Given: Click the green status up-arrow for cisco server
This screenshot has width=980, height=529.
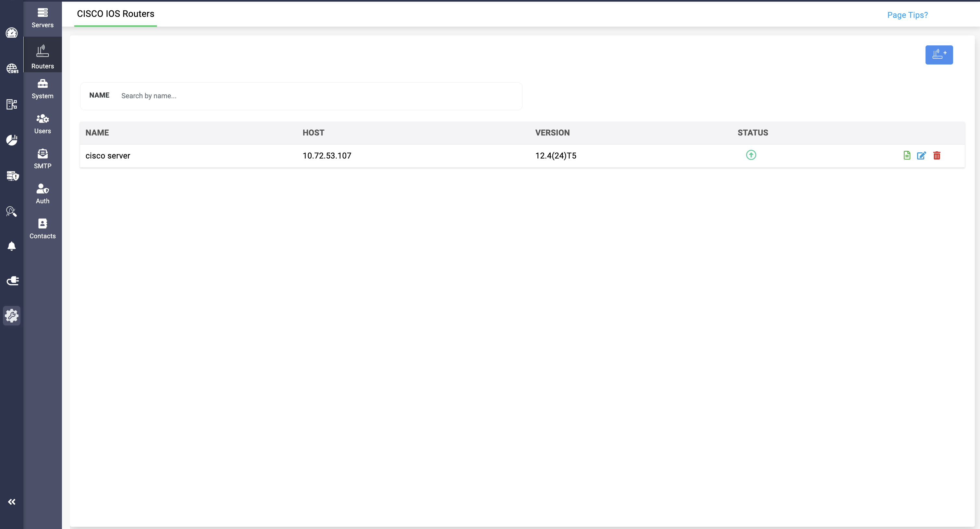Looking at the screenshot, I should (x=751, y=155).
